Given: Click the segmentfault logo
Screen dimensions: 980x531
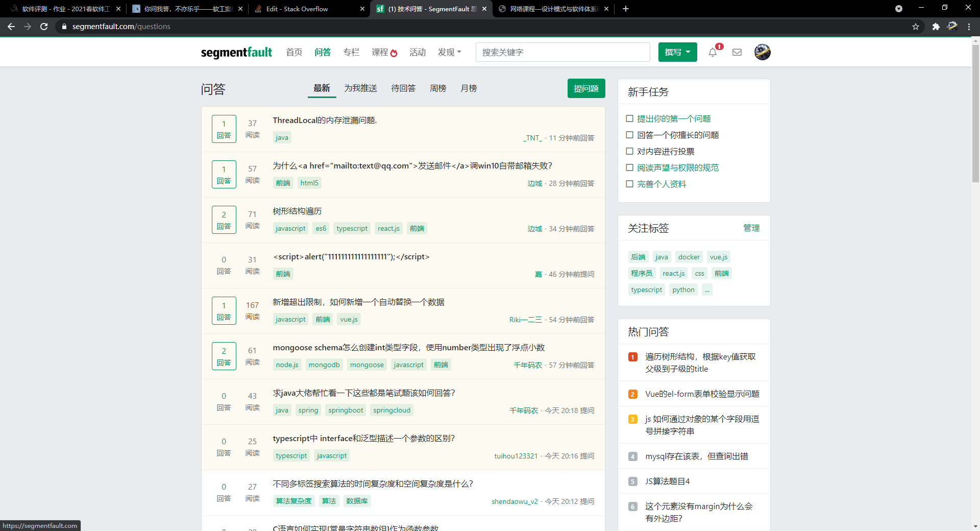Looking at the screenshot, I should (236, 52).
